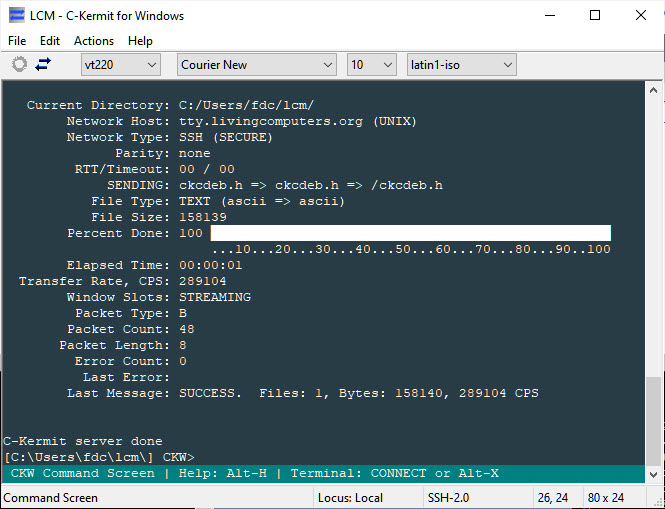Click the CKW> command prompt line
This screenshot has height=509, width=665.
tap(99, 457)
